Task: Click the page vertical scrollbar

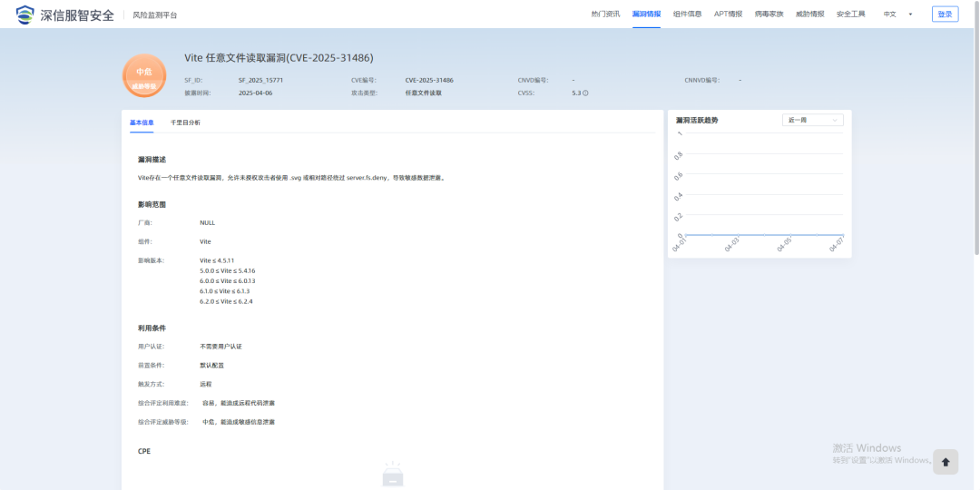Action: pyautogui.click(x=976, y=128)
